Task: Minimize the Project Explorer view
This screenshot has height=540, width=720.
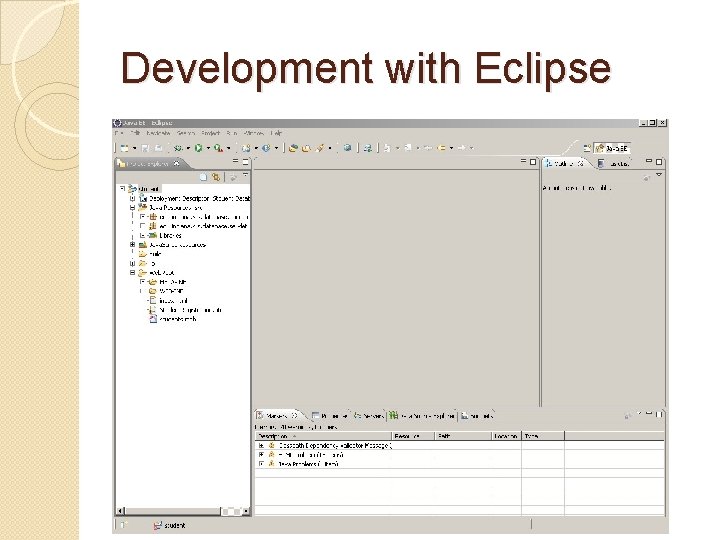Action: 235,161
